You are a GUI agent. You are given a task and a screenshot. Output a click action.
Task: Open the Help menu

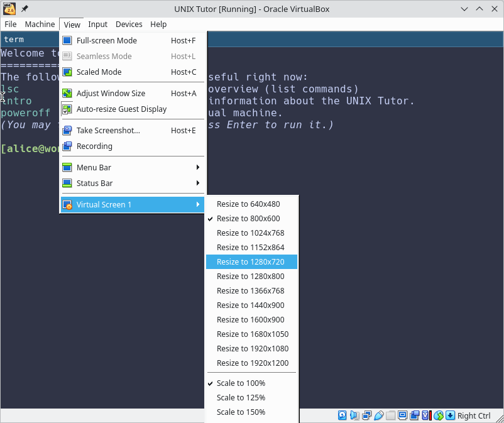[x=158, y=25]
